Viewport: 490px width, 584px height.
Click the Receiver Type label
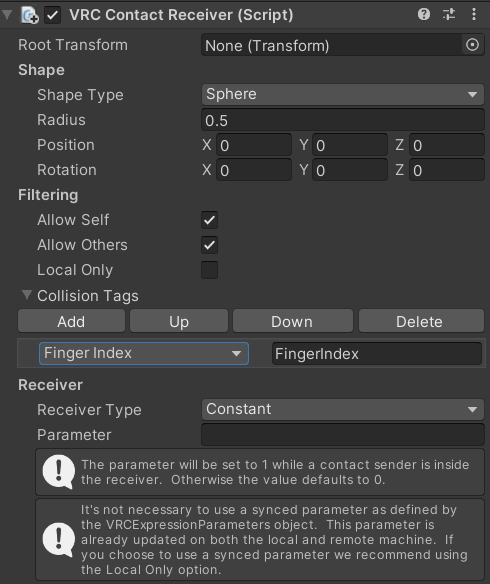(89, 410)
